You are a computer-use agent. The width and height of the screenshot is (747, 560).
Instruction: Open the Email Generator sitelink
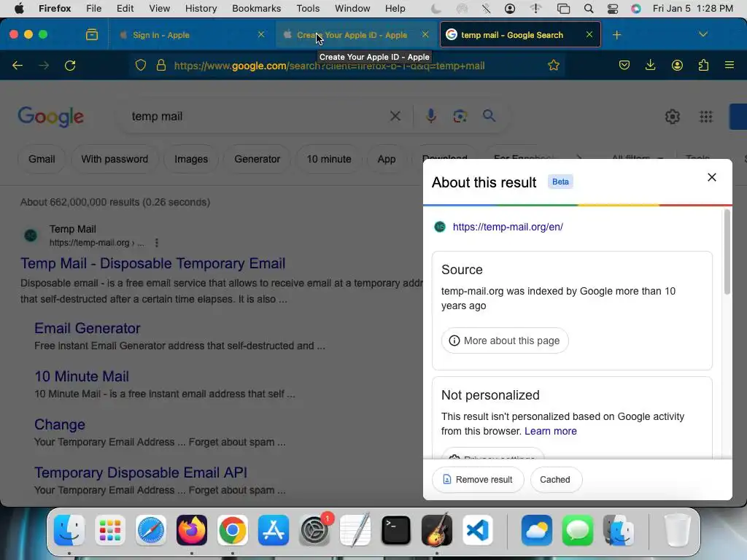click(x=88, y=328)
